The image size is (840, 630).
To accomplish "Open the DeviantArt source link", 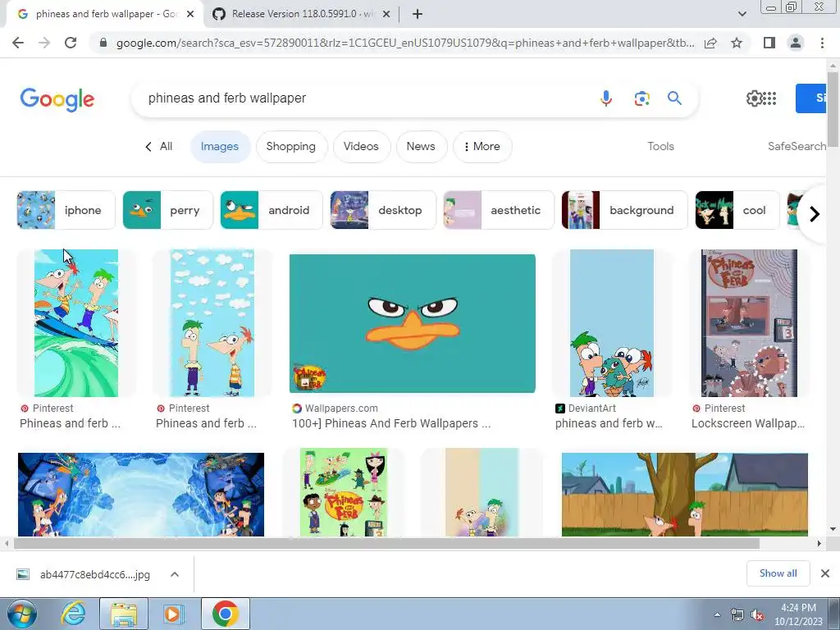I will click(586, 409).
